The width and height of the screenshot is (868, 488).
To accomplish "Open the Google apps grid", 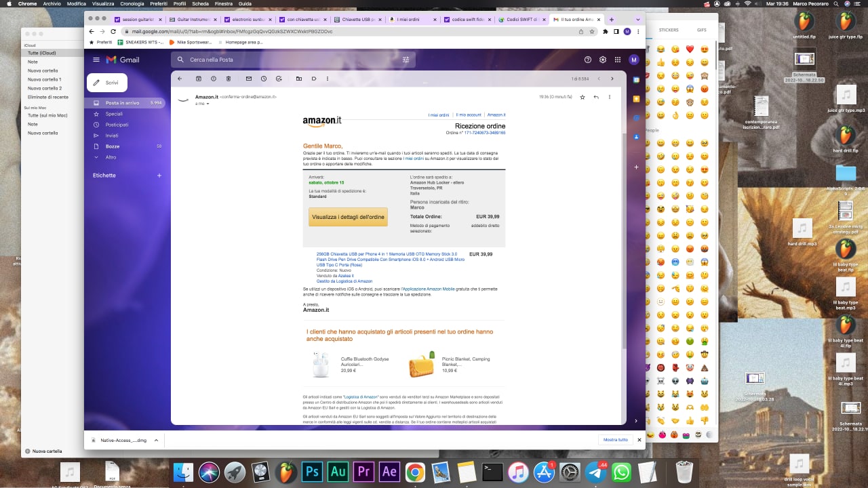I will point(618,60).
